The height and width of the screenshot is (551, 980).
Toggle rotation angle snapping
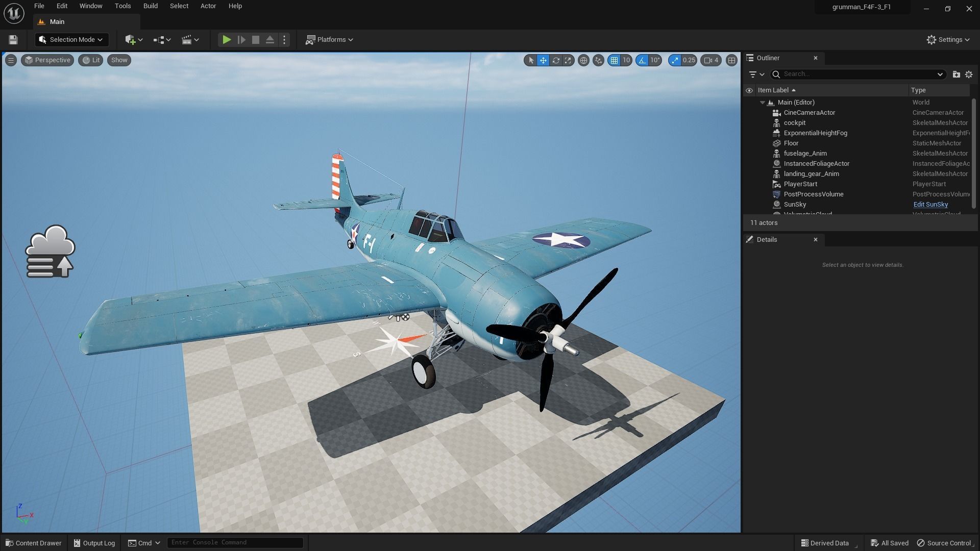(x=642, y=60)
